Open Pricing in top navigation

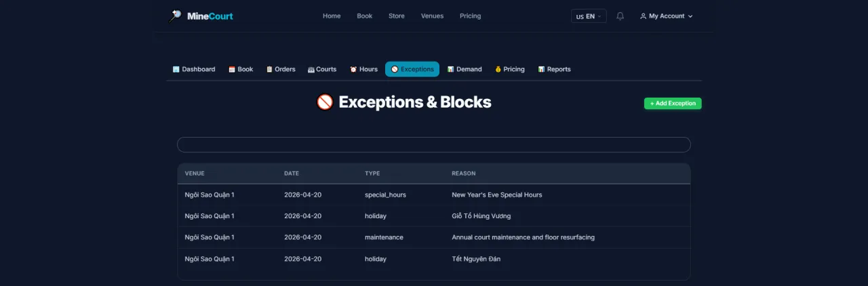click(x=470, y=16)
